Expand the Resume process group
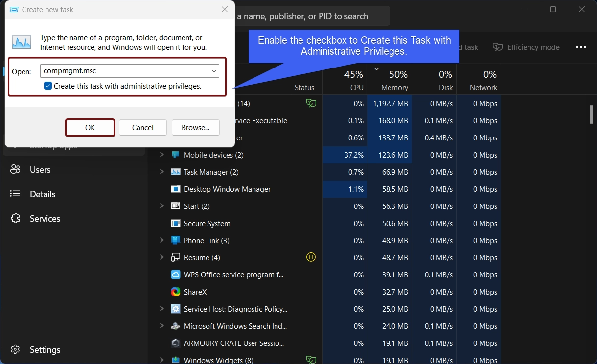The width and height of the screenshot is (597, 364). (x=162, y=257)
